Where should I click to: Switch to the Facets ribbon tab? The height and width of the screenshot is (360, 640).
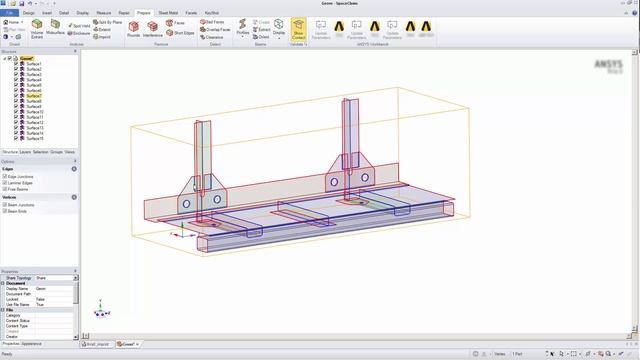(191, 13)
